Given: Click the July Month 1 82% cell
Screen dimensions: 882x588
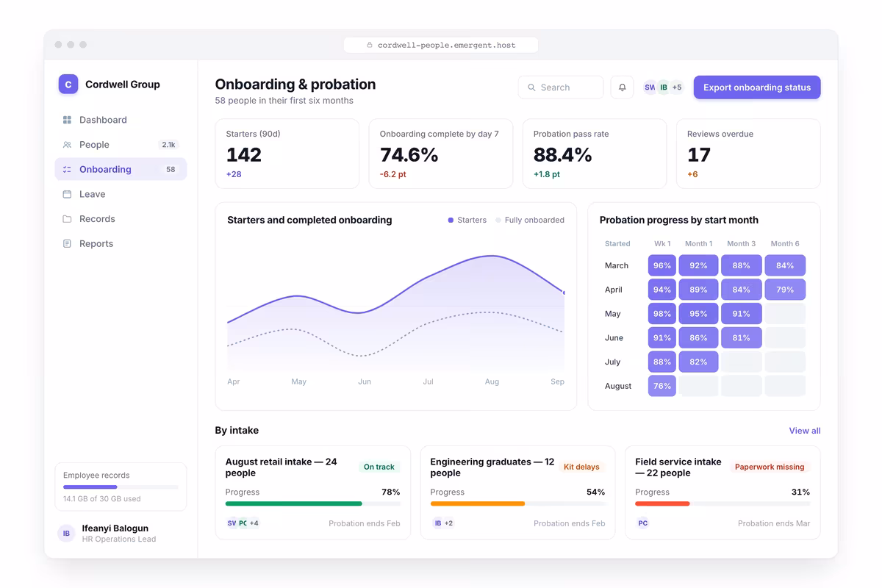Looking at the screenshot, I should (698, 362).
